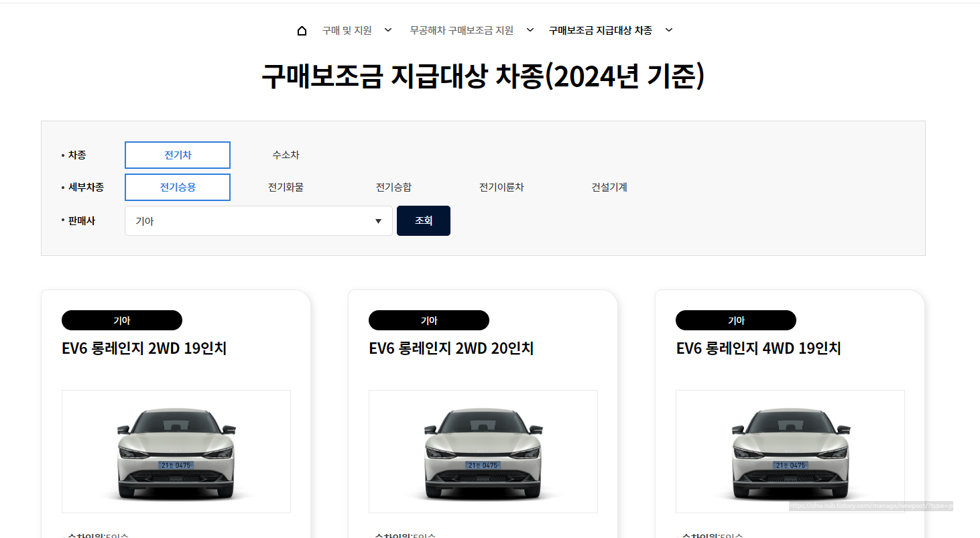
Task: Click the car image of EV6 4WD 19인치
Action: pos(790,452)
